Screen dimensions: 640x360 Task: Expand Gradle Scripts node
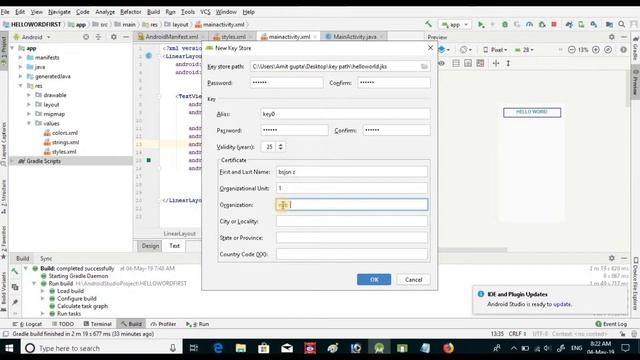tap(12, 161)
